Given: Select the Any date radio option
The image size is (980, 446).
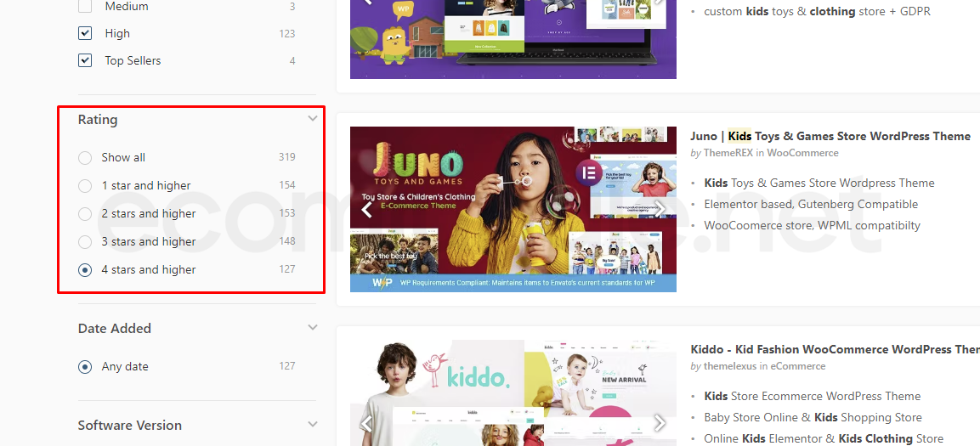Looking at the screenshot, I should click(x=85, y=367).
